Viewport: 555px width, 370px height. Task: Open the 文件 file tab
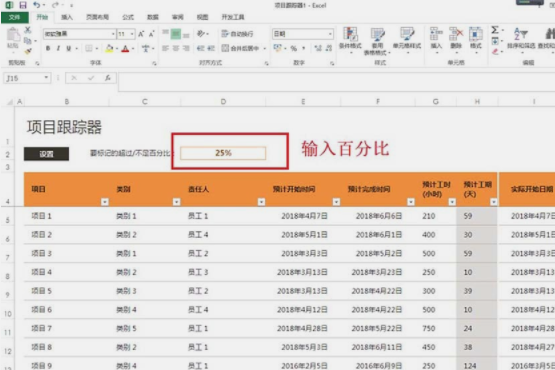click(x=14, y=17)
